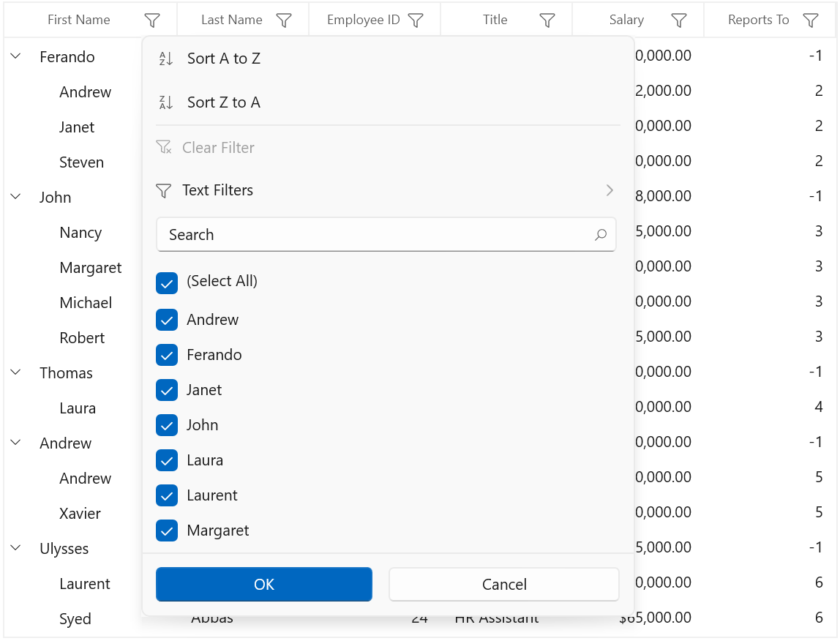This screenshot has width=840, height=641.
Task: Open the Title column filter icon
Action: [547, 20]
